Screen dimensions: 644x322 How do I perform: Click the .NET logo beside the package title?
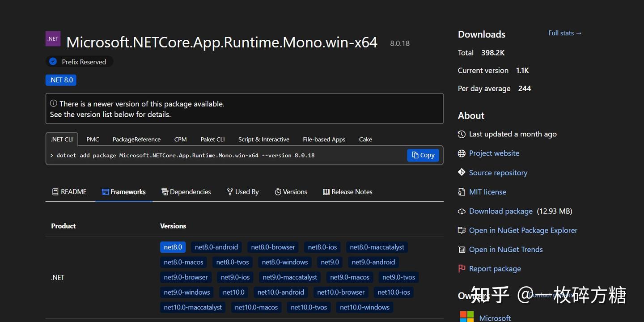[x=52, y=38]
